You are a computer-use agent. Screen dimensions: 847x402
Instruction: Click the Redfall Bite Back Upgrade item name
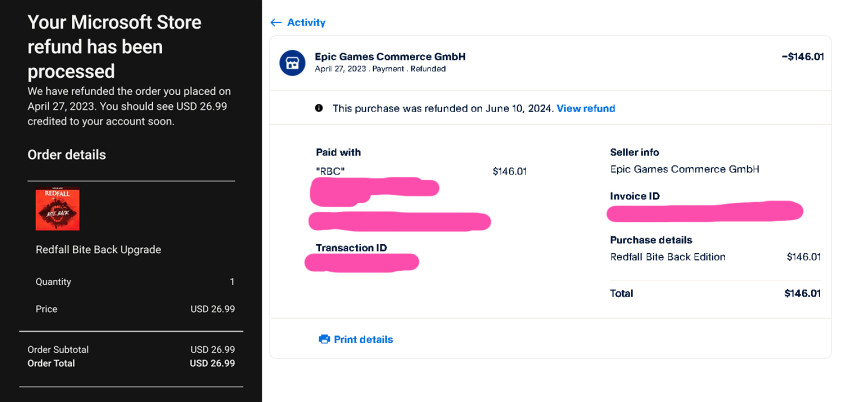click(x=98, y=250)
